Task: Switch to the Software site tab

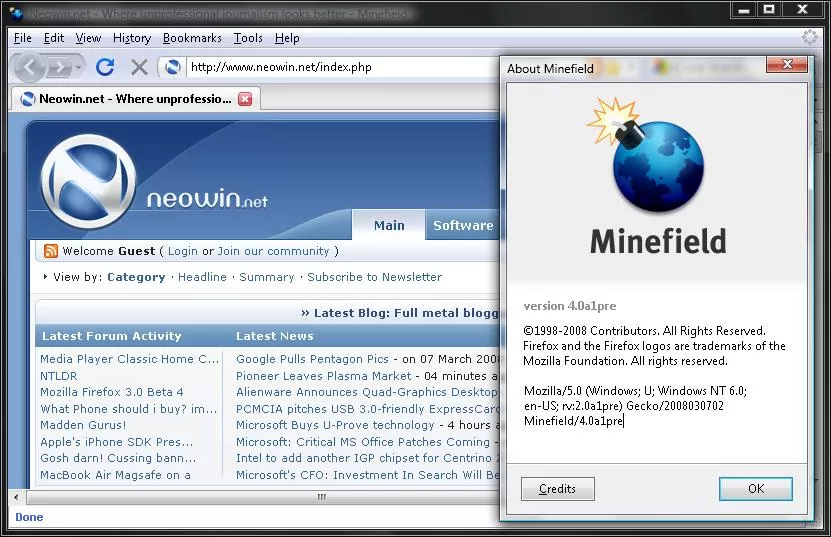Action: click(463, 225)
